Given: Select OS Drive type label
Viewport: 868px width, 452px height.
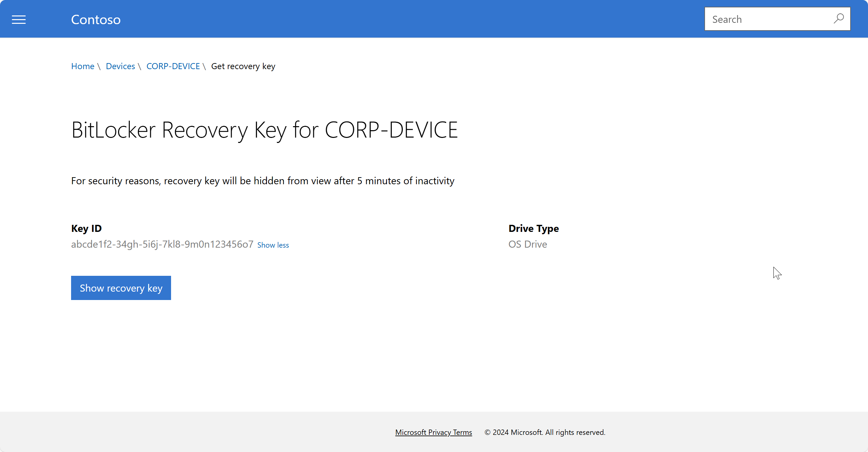Looking at the screenshot, I should click(x=528, y=244).
